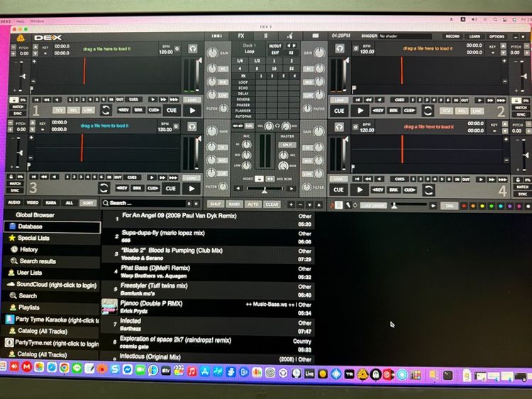Toggle REL mode on deck 1
This screenshot has width=532, height=399.
74,110
